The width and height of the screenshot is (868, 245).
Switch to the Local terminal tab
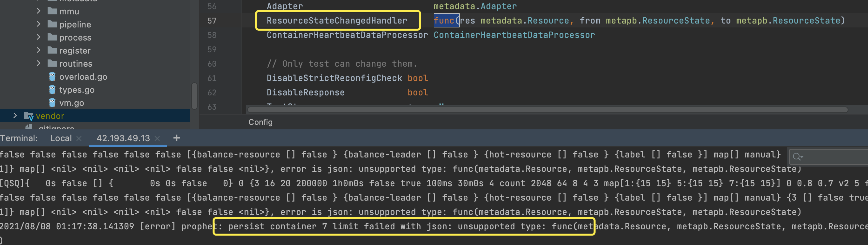click(x=61, y=138)
